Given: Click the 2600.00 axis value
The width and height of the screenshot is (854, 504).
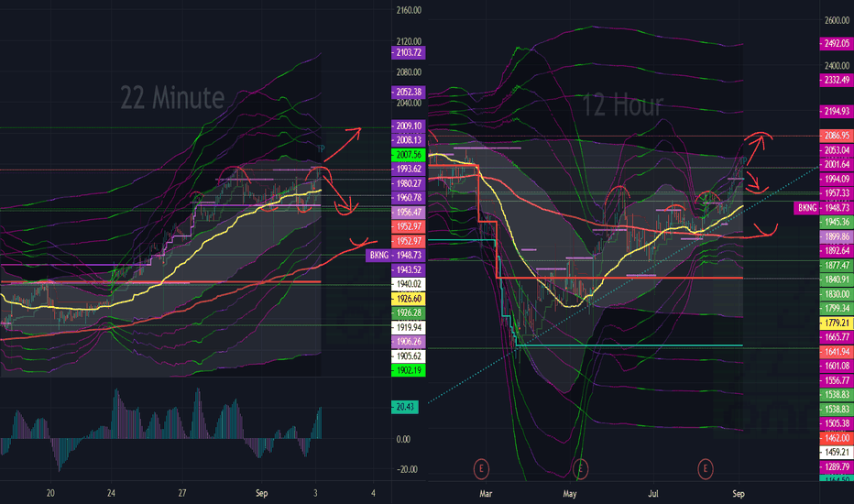Looking at the screenshot, I should 837,20.
